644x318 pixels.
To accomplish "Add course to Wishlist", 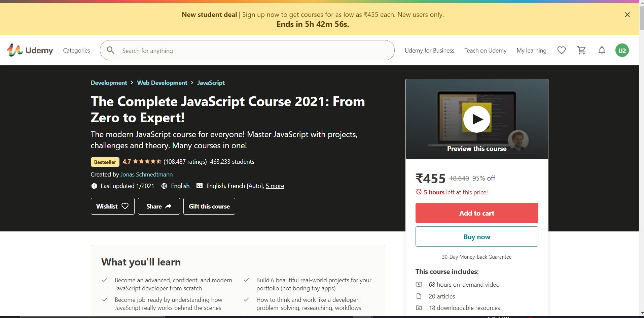I will coord(112,206).
